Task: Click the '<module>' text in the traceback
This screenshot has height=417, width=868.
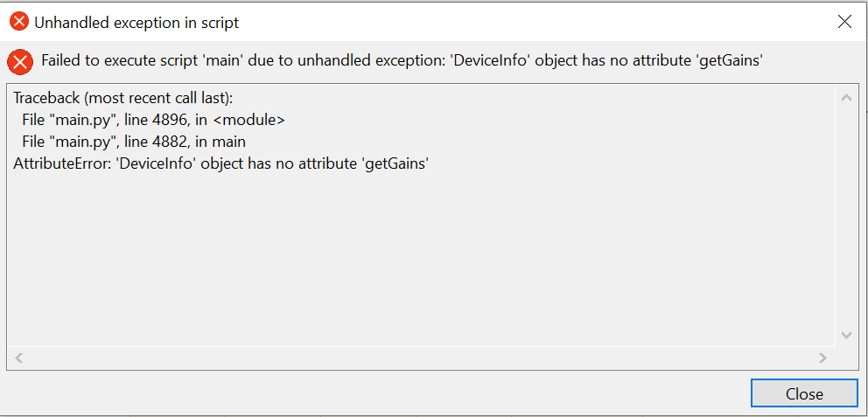Action: coord(249,120)
